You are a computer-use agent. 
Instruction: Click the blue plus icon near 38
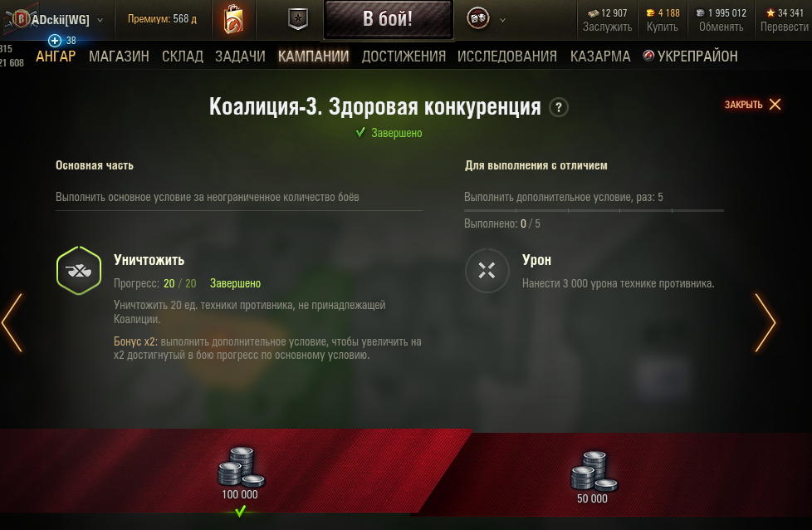click(54, 41)
